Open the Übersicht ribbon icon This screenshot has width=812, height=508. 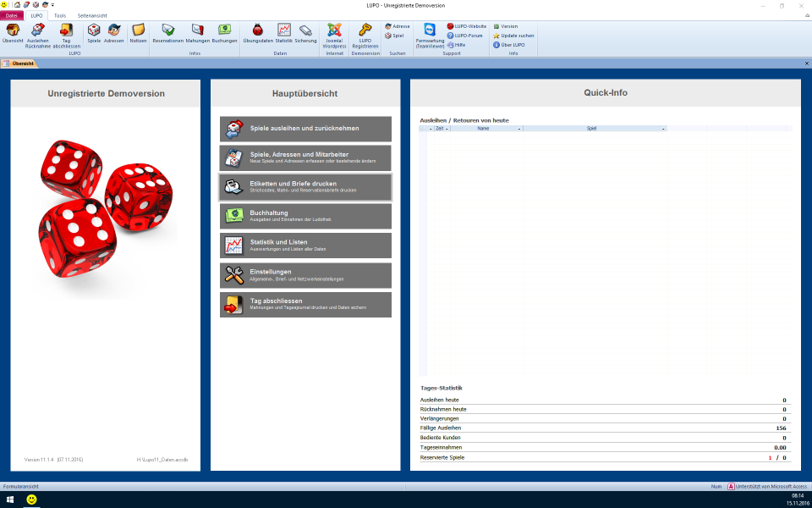(x=12, y=33)
